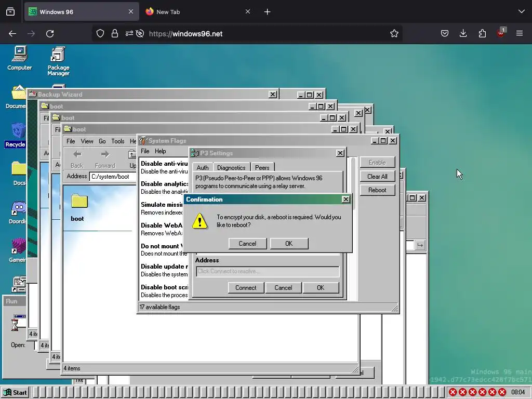
Task: Click the Enable button in System Flags
Action: coord(377,163)
